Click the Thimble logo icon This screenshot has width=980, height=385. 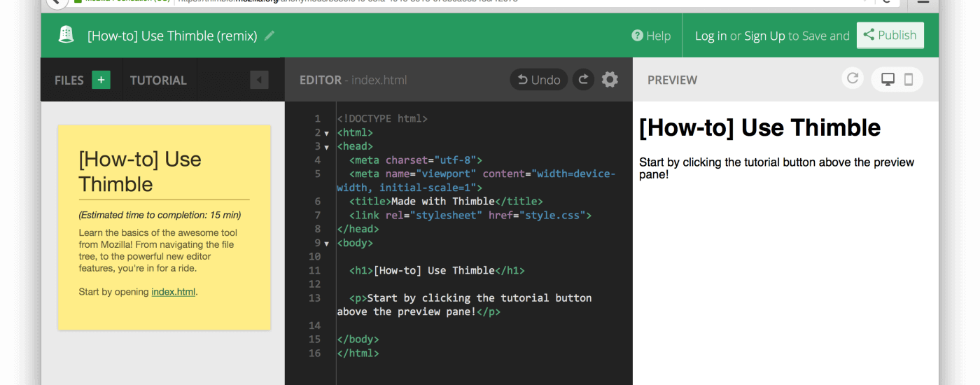[66, 35]
